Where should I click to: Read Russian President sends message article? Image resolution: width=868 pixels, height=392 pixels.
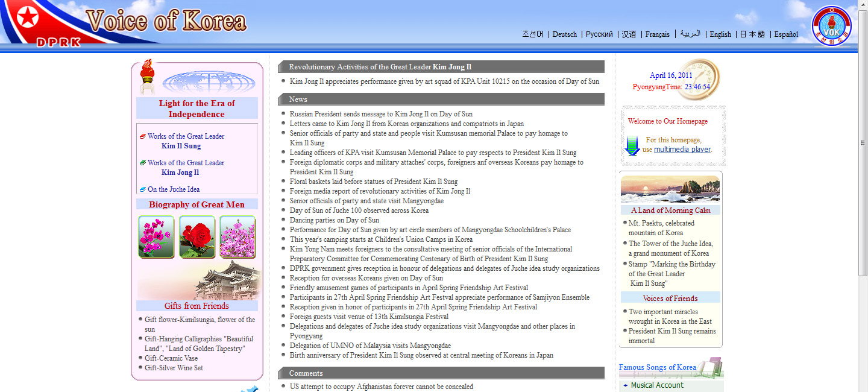point(381,114)
